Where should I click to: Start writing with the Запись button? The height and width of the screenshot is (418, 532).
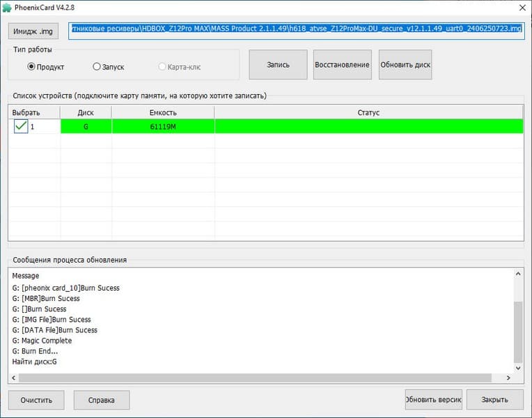click(x=279, y=65)
